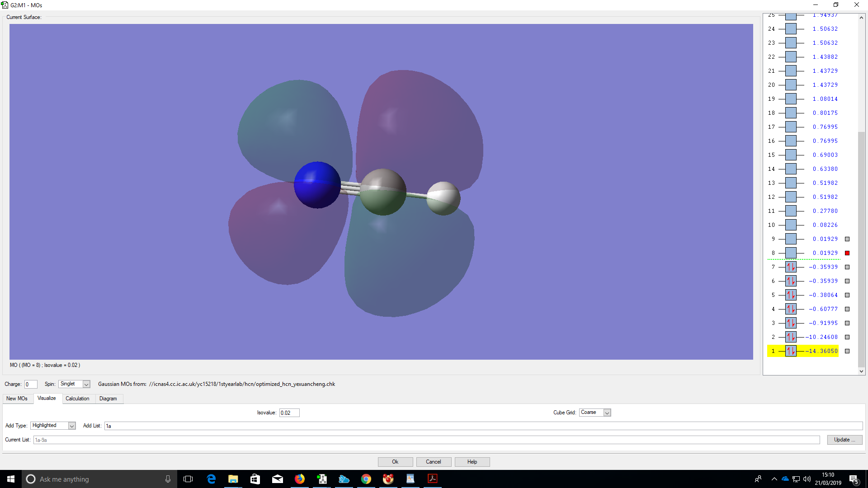This screenshot has width=868, height=488.
Task: Toggle surface marker for orbital 3
Action: 847,323
